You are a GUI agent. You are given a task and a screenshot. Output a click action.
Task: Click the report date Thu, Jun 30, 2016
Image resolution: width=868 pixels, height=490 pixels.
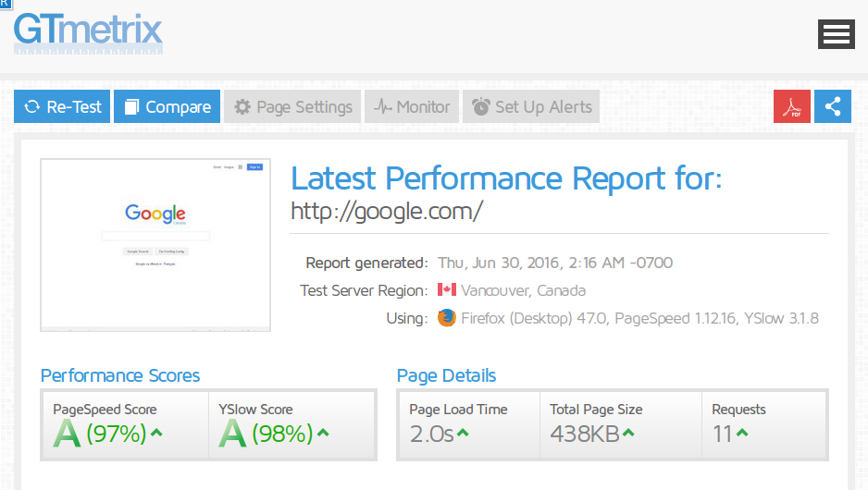point(555,263)
